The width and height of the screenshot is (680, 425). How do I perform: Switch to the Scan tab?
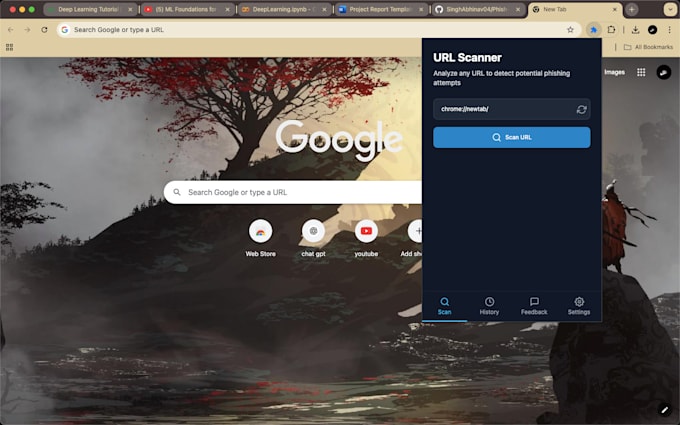point(444,306)
